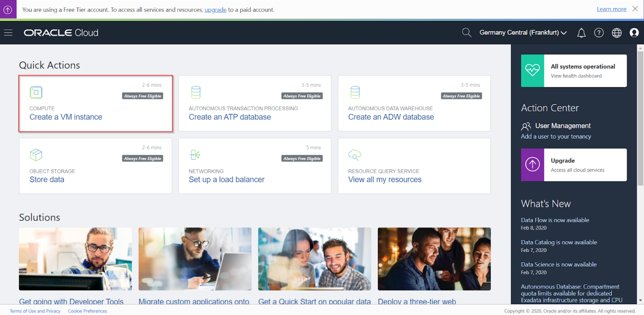
Task: Select Create an ATP database
Action: pos(230,117)
